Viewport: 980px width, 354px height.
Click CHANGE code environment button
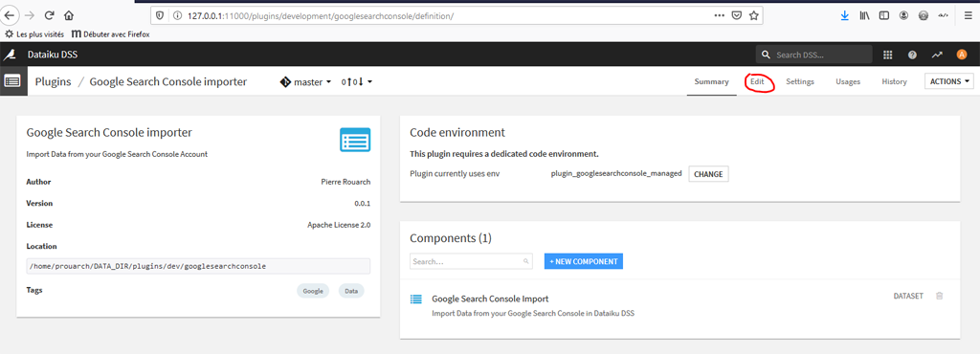pos(709,174)
